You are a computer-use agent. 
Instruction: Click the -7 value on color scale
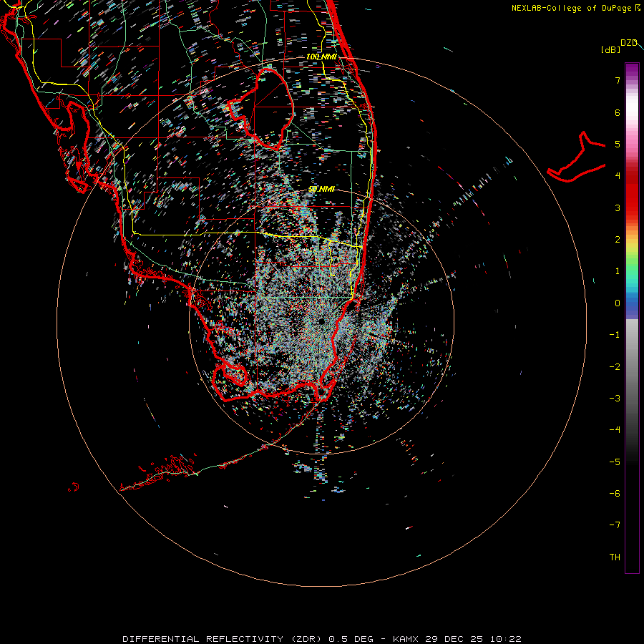coord(615,525)
